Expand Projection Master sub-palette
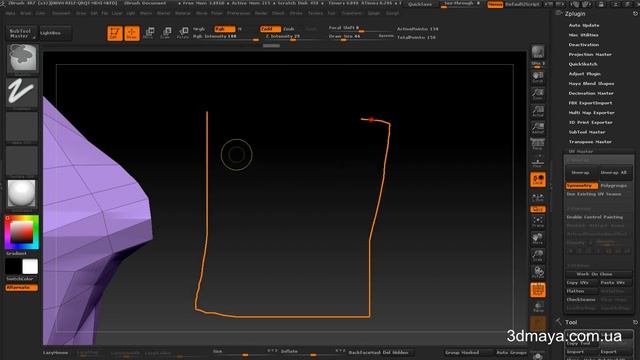640x360 pixels. tap(590, 54)
